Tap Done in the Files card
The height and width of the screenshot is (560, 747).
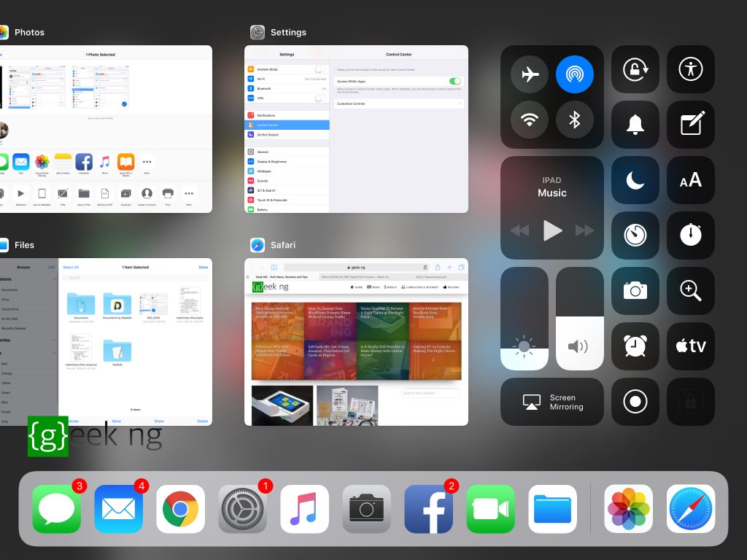point(204,267)
